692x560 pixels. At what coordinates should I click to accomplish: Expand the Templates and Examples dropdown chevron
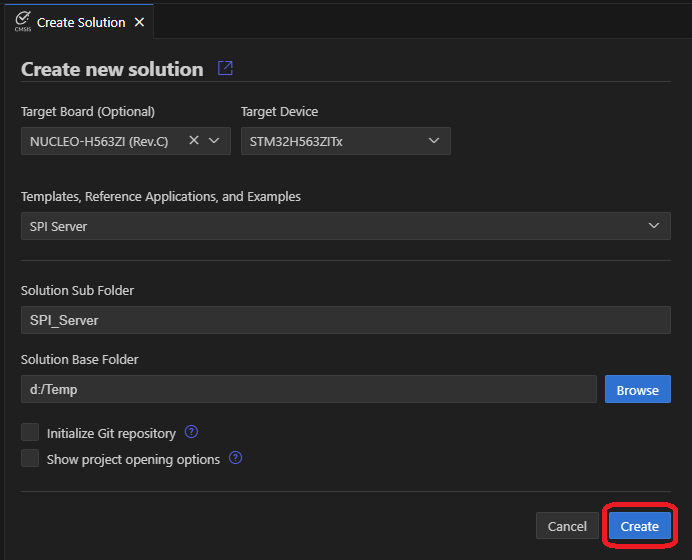click(x=654, y=226)
